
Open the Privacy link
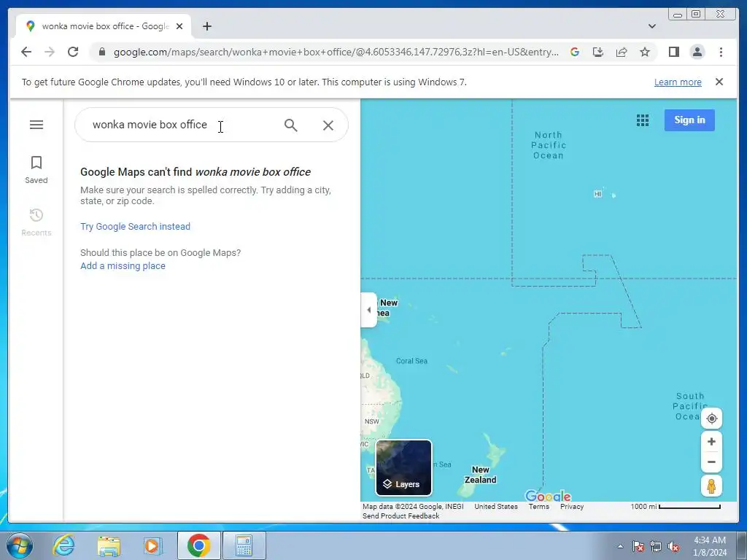[572, 507]
